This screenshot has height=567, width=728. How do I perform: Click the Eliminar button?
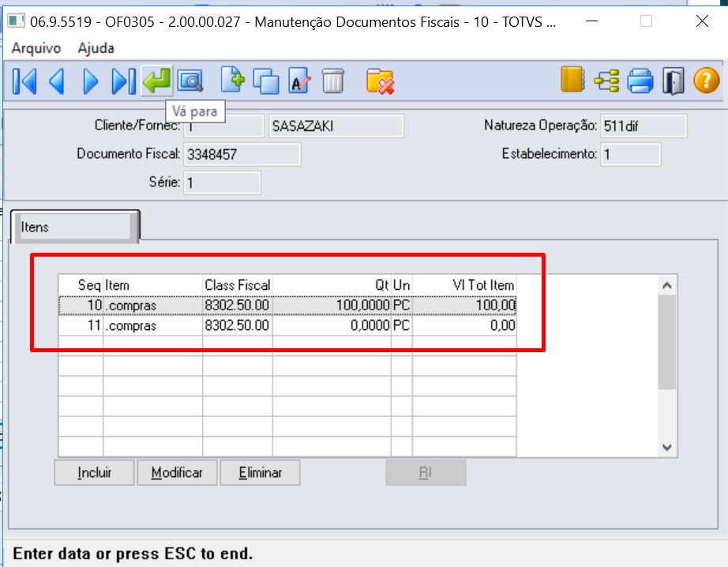tap(260, 473)
